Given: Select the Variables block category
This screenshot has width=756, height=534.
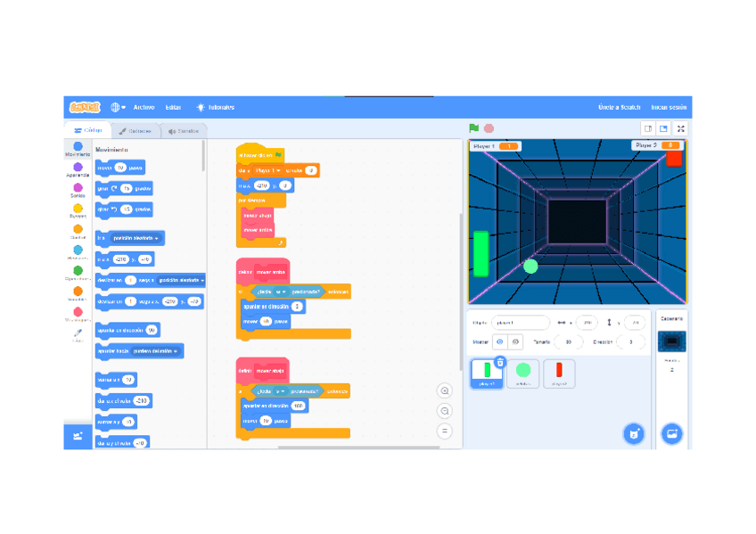Looking at the screenshot, I should pos(78,294).
